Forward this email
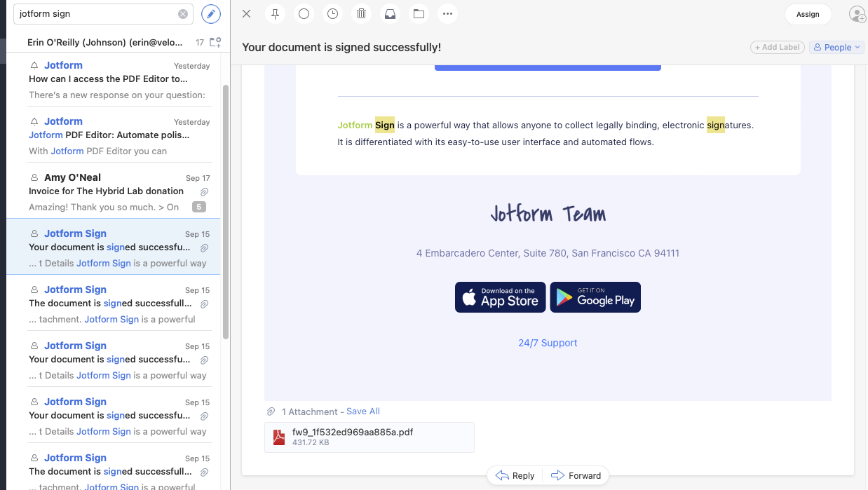The image size is (868, 490). (x=576, y=475)
